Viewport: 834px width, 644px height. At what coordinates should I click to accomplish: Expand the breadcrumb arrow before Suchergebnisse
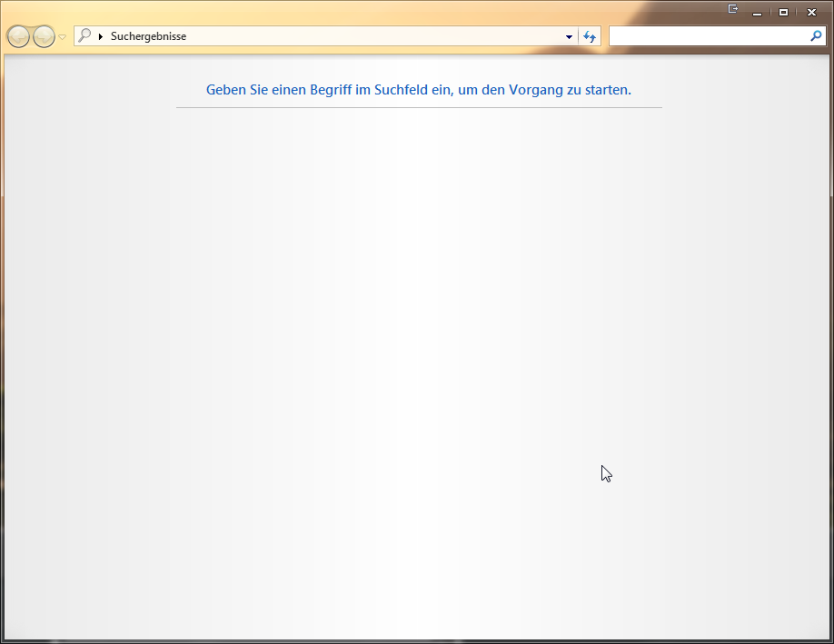101,36
